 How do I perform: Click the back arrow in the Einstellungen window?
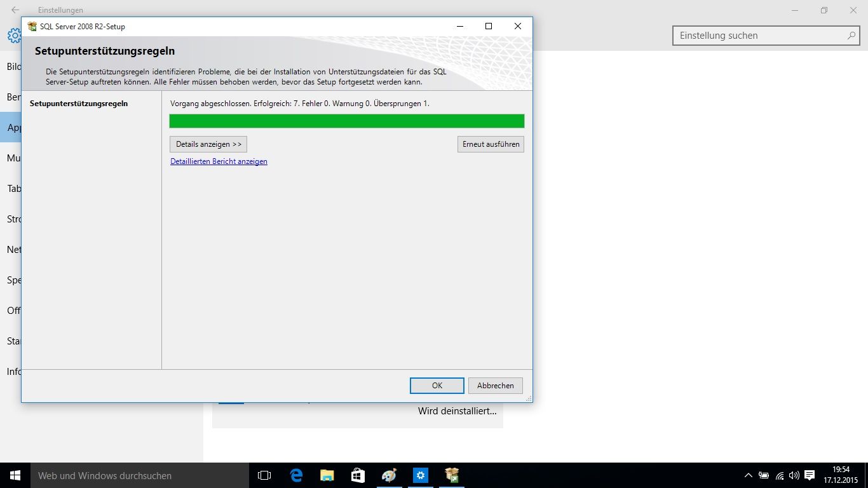tap(15, 10)
